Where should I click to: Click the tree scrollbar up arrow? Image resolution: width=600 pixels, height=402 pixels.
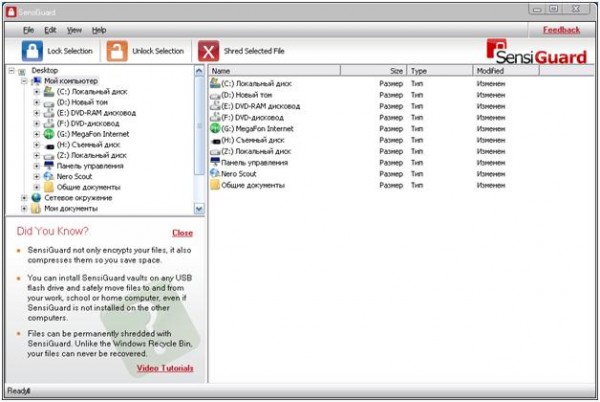click(199, 71)
